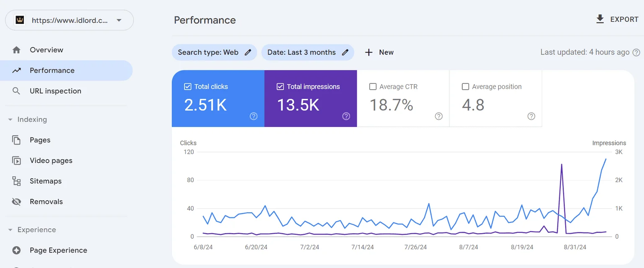Open help icon in Total clicks card
Screen dimensions: 644x268
pos(254,116)
